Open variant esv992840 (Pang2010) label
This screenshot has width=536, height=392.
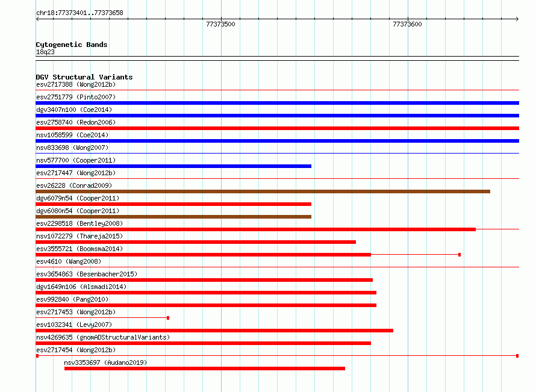click(x=72, y=299)
